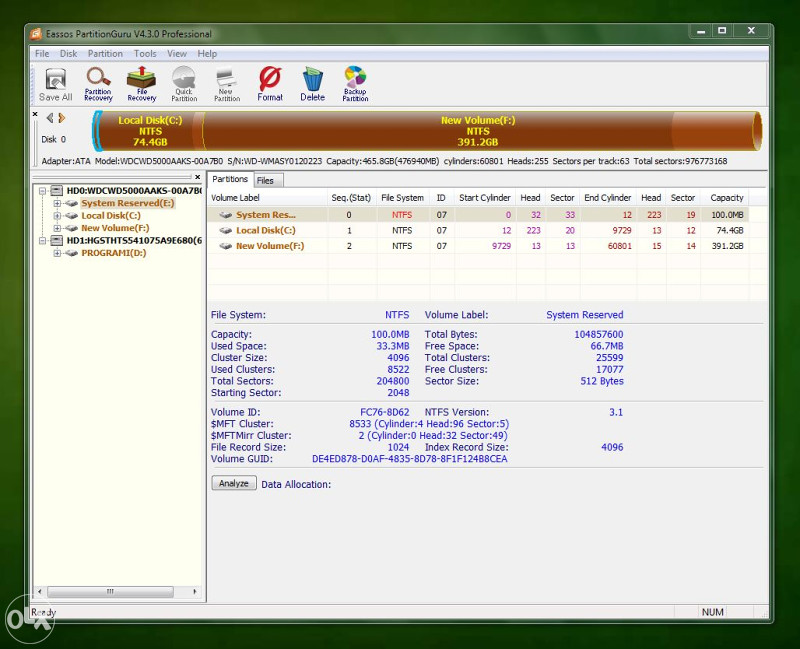Click the New Volume(F:) row drive icon in table
This screenshot has height=649, width=800.
(x=226, y=246)
